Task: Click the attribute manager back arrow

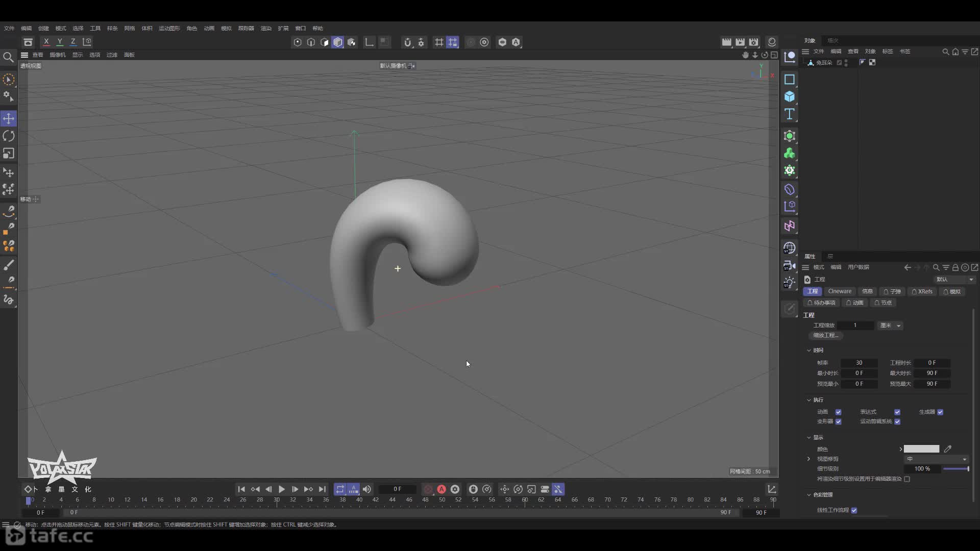Action: pyautogui.click(x=907, y=267)
